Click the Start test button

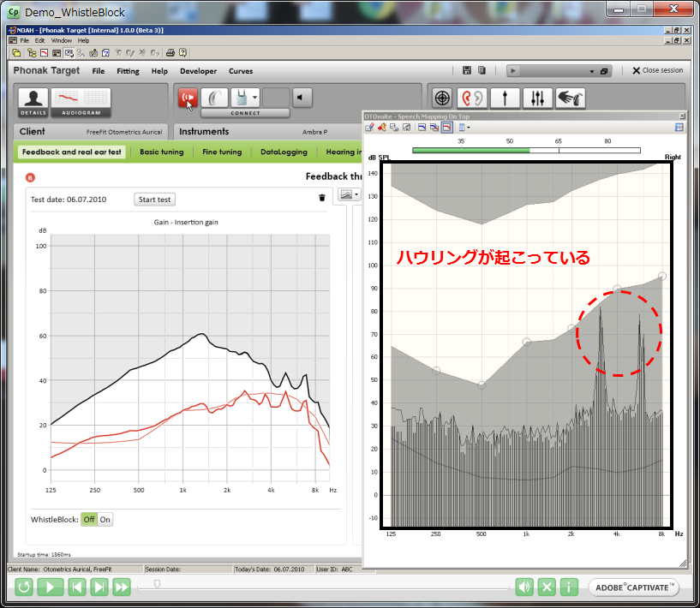point(154,200)
